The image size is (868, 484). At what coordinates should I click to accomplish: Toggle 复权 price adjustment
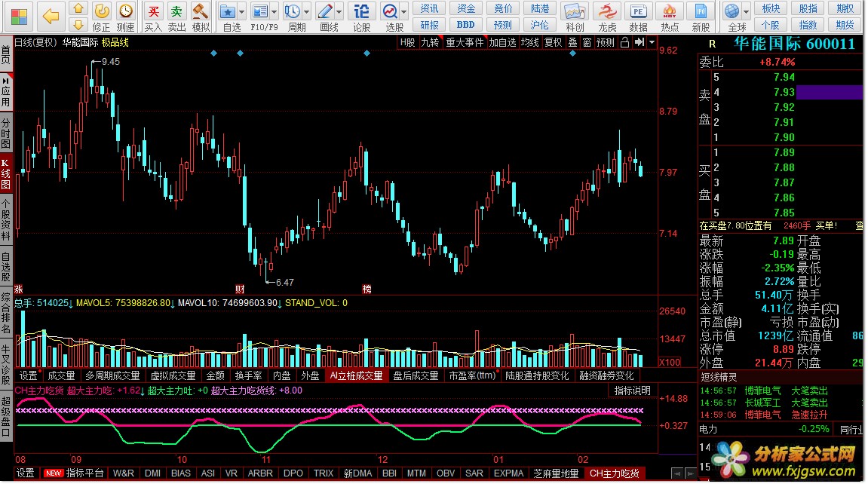tap(553, 42)
